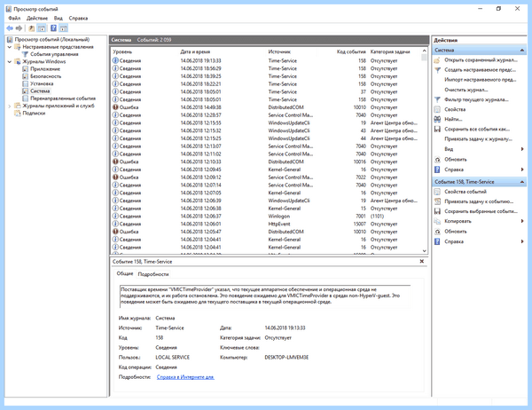Collapse Событие 158, Time-Service actions section
Screen dimensions: 532x410
pos(522,182)
